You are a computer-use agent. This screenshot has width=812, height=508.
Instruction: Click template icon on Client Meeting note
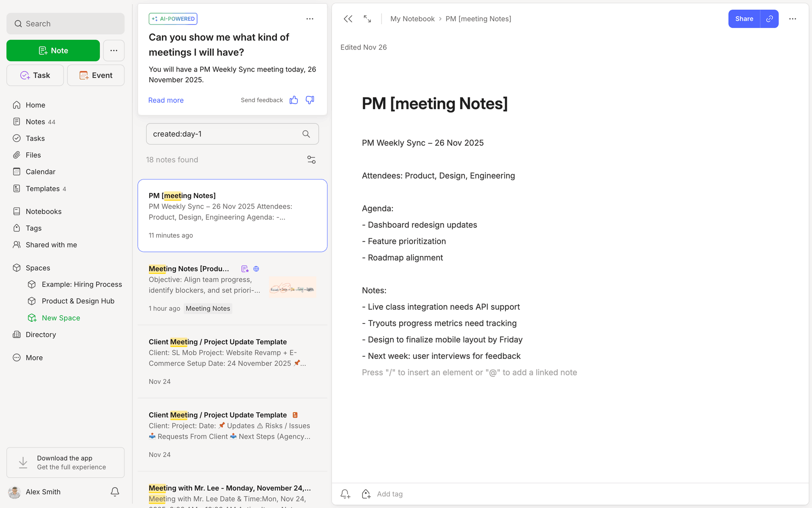coord(295,415)
